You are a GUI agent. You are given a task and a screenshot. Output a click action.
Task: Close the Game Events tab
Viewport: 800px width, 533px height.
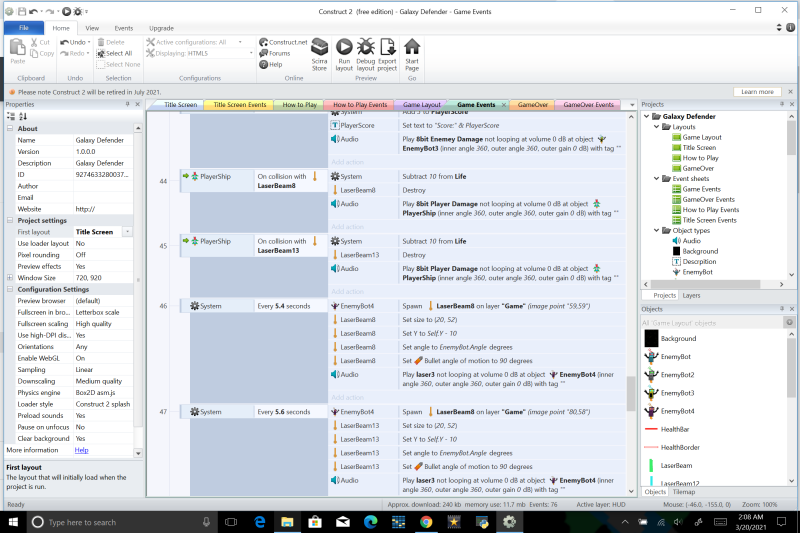coord(504,105)
